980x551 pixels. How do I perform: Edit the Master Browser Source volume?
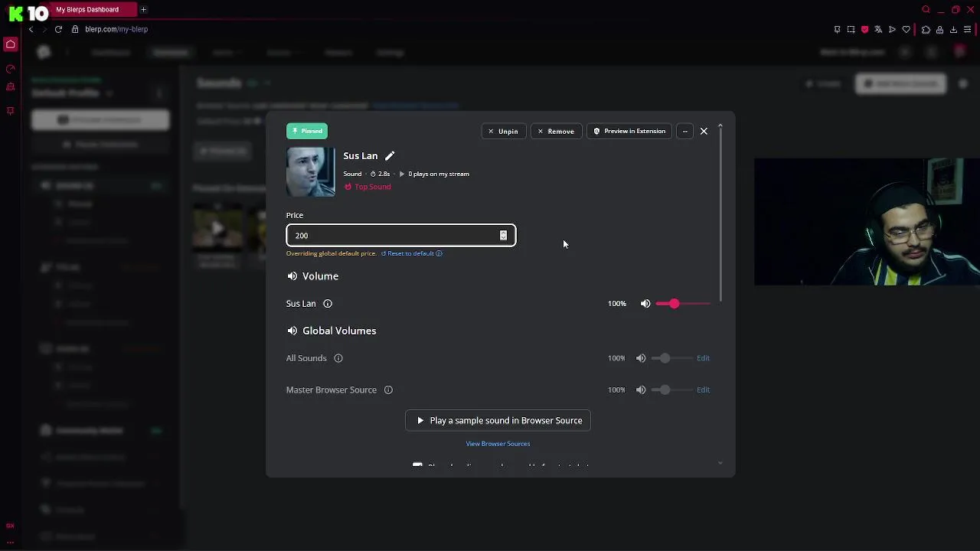703,390
